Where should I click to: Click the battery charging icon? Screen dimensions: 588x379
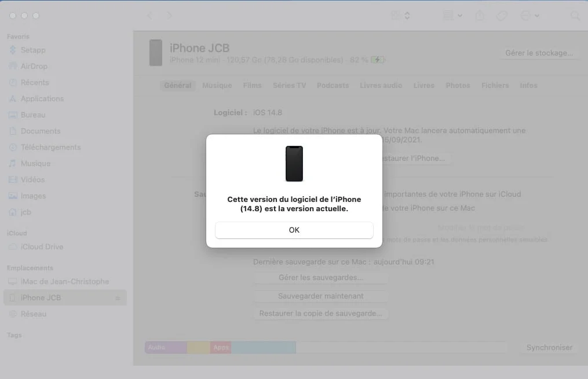378,60
